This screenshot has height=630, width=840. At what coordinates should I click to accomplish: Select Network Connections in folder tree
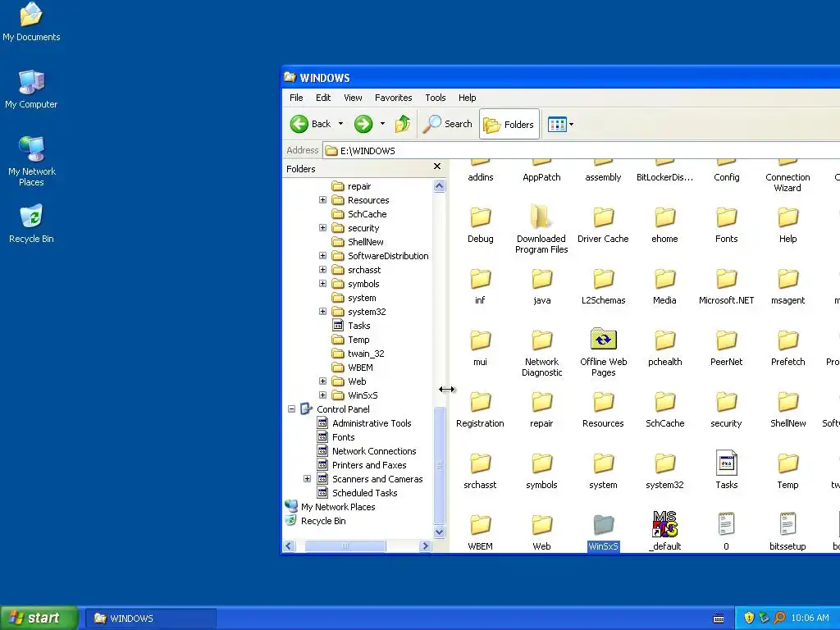[x=374, y=451]
